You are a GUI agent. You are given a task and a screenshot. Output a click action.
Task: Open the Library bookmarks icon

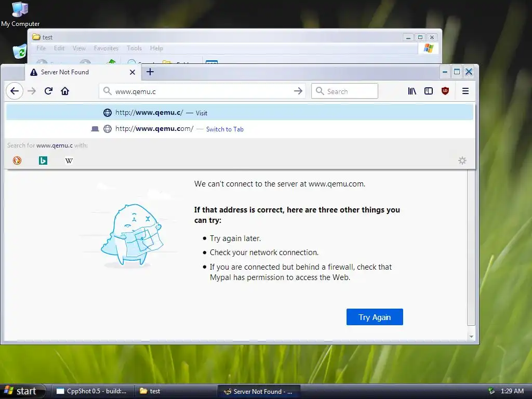click(x=412, y=91)
